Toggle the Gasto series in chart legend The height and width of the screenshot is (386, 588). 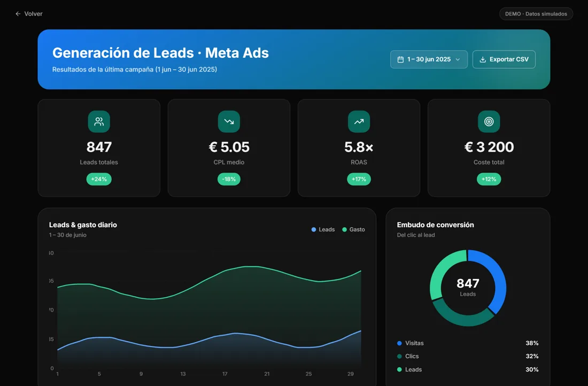(x=353, y=229)
